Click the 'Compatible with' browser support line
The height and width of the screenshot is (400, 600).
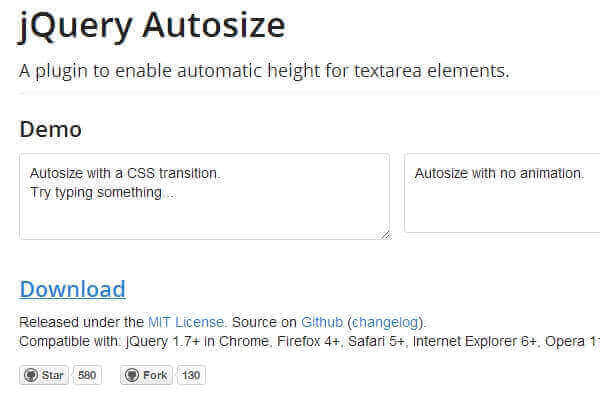point(300,341)
